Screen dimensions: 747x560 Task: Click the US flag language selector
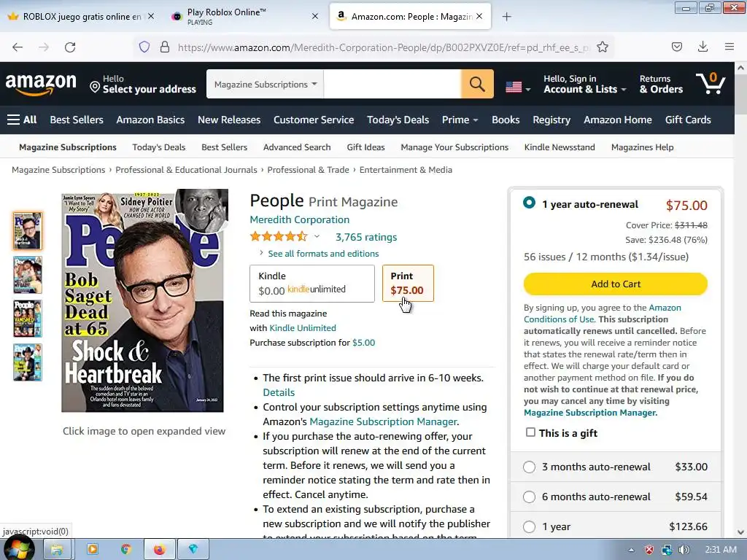click(x=517, y=87)
